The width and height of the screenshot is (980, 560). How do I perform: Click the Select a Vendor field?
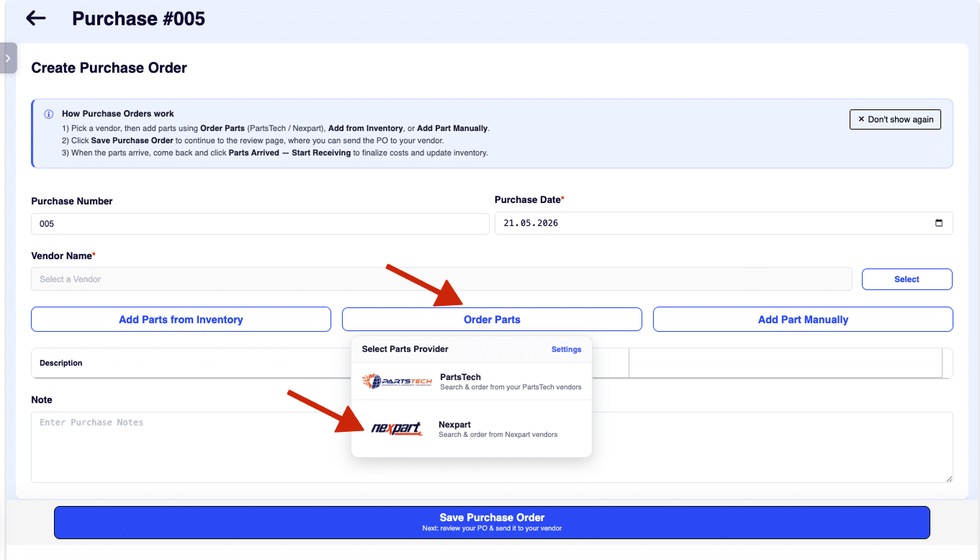point(441,279)
